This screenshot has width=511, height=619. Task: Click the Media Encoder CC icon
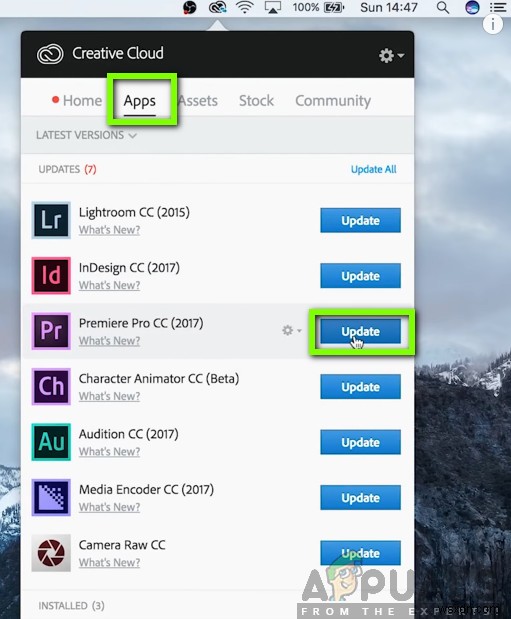(x=51, y=497)
